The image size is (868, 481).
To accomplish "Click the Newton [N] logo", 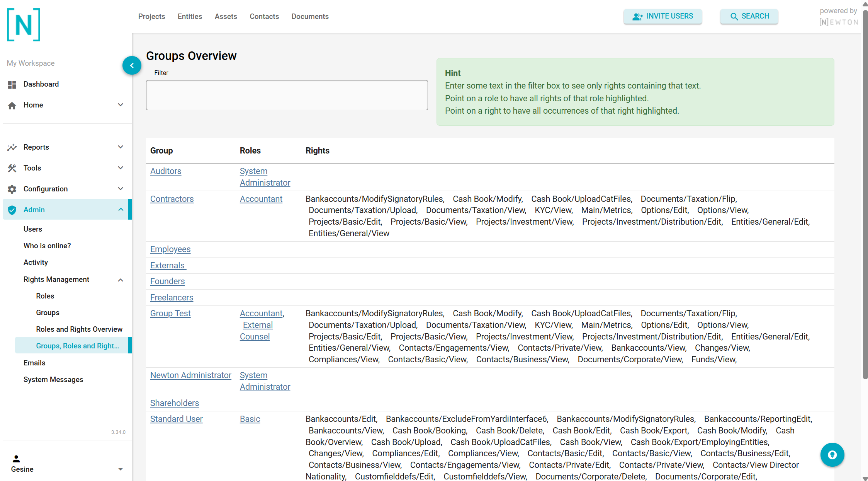I will point(24,25).
